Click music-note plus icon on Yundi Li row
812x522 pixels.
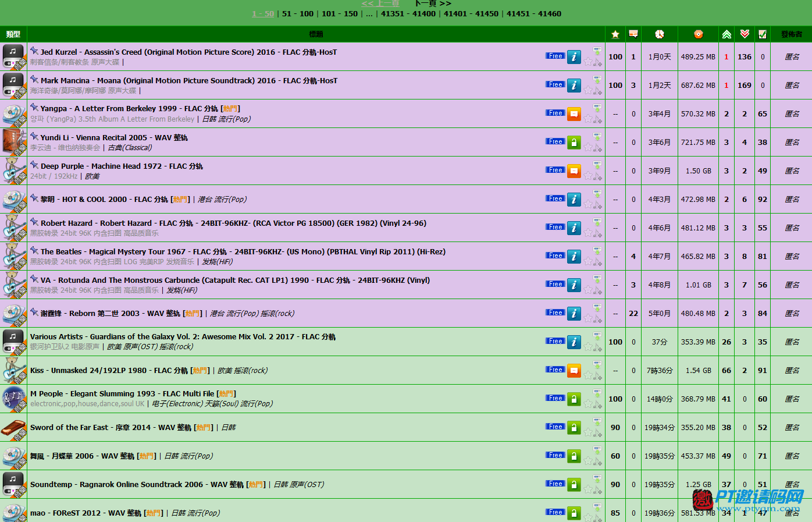pos(598,147)
